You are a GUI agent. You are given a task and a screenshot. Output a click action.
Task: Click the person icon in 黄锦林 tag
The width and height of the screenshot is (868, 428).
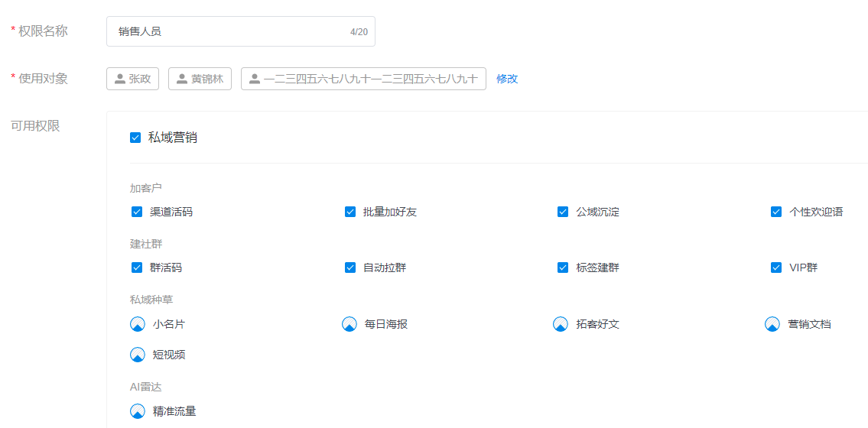(x=182, y=79)
